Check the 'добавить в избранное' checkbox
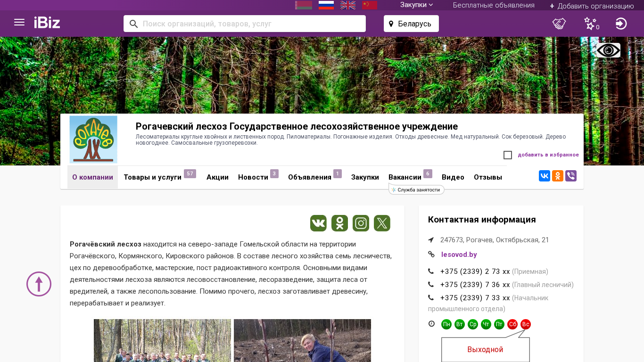 pos(508,155)
